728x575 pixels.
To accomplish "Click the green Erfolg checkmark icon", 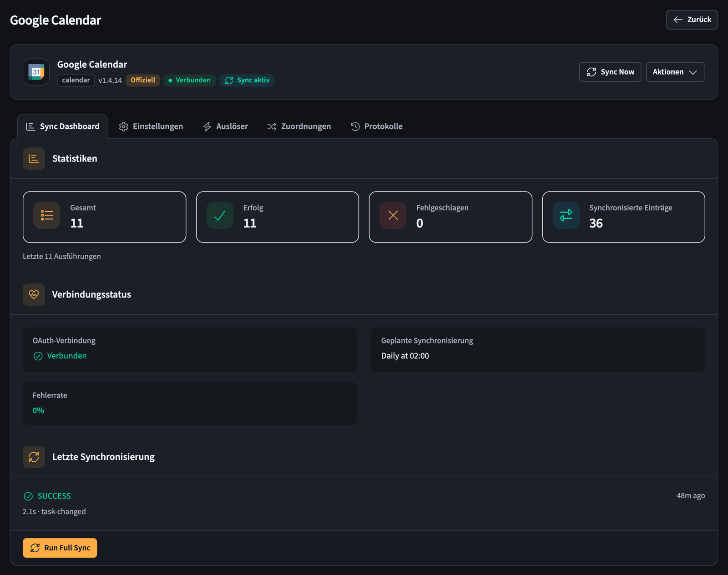I will [220, 215].
